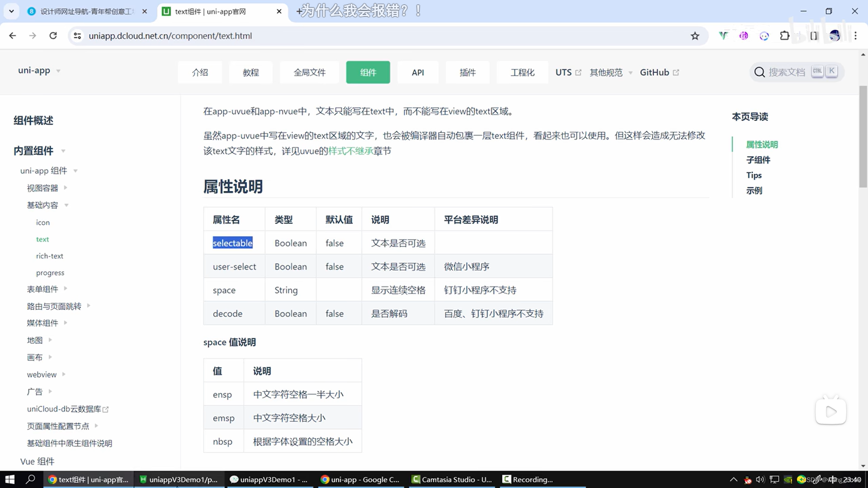Open the 工程化 navigation item

pyautogui.click(x=522, y=72)
